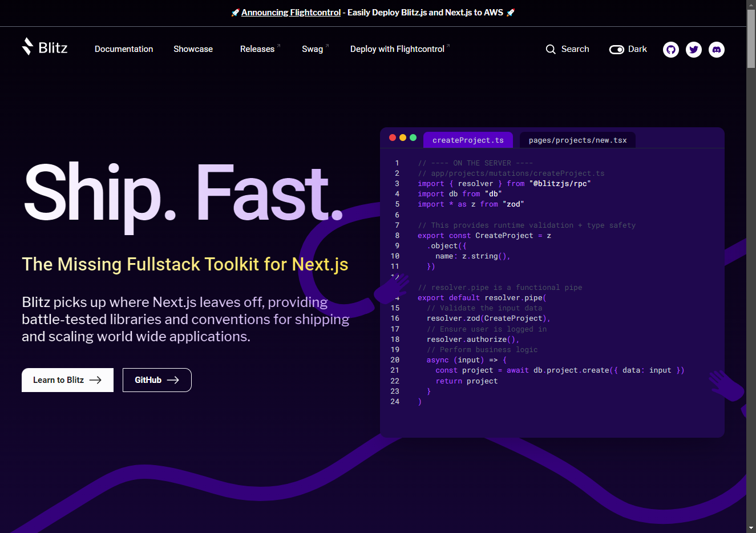Screen dimensions: 756x533
Task: Open the Discord icon link
Action: coord(717,50)
